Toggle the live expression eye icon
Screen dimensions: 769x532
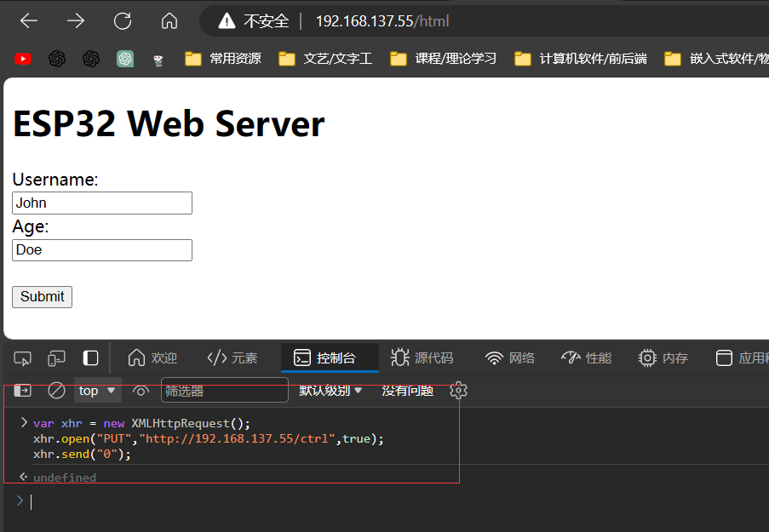click(x=141, y=391)
